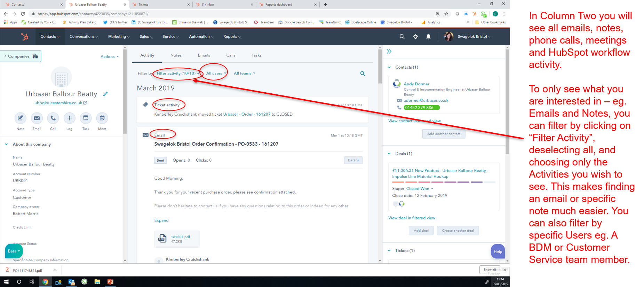Open notifications bell icon
644x287 pixels.
(428, 37)
